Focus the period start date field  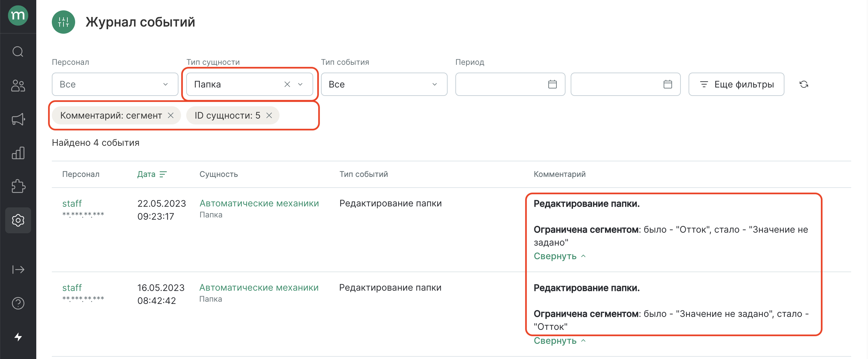(x=510, y=84)
